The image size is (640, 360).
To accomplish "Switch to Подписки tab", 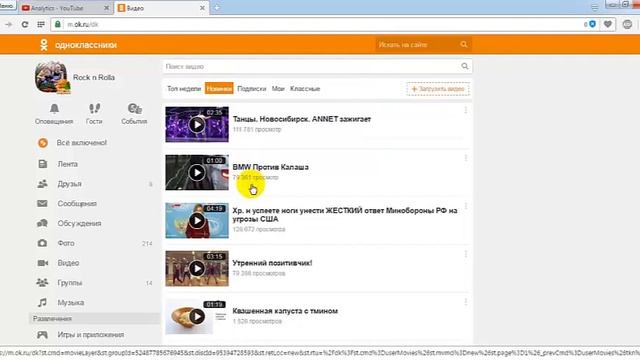I will click(252, 89).
